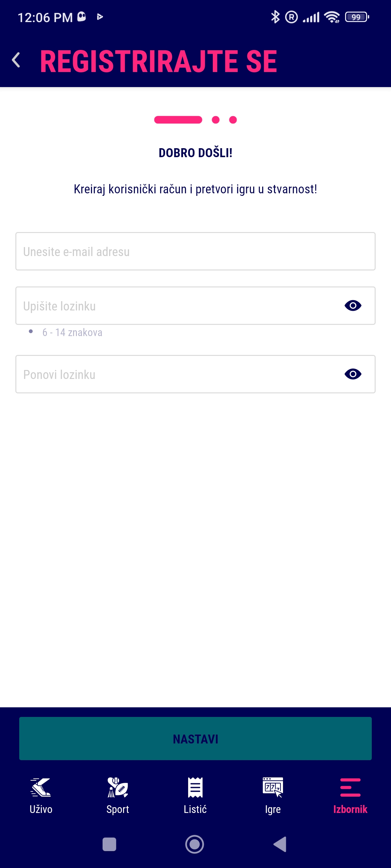Focus the Upišite lozinku password field

(x=175, y=306)
